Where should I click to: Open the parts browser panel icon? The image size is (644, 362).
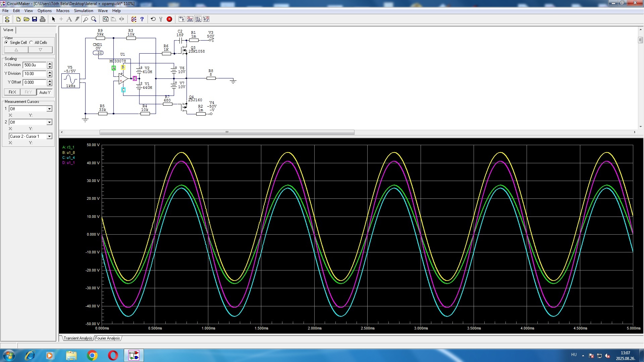pos(7,19)
